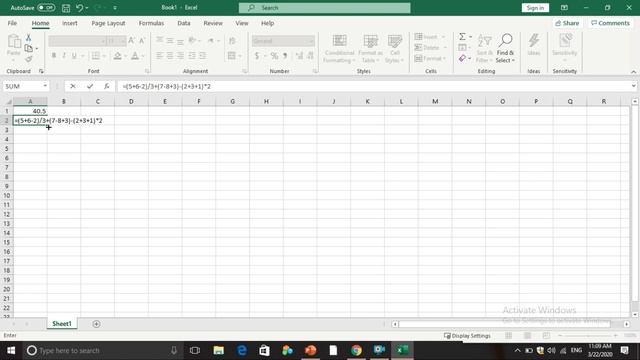Viewport: 640px width, 360px height.
Task: Click the AutoSum sigma icon
Action: (462, 37)
